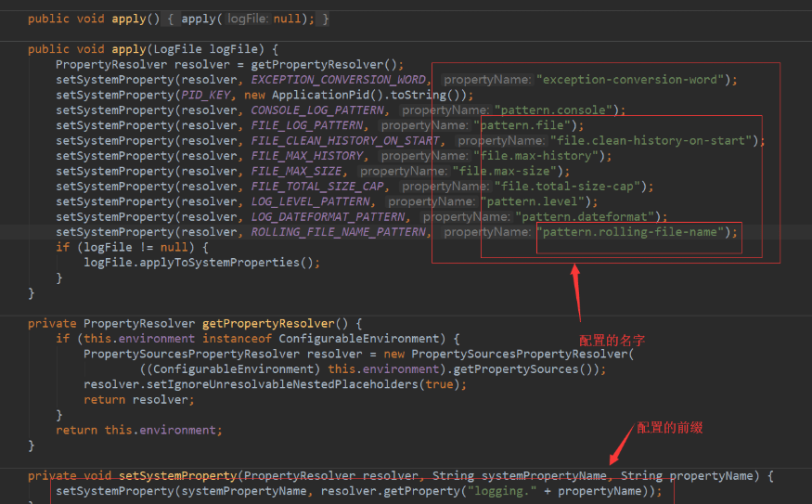
Task: Select the "pattern.console" string
Action: point(553,110)
